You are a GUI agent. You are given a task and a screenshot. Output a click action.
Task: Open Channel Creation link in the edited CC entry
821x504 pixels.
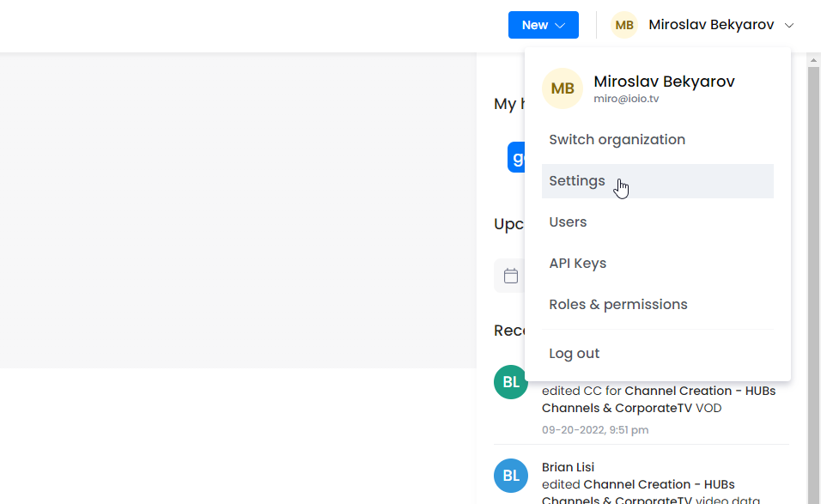coord(659,399)
